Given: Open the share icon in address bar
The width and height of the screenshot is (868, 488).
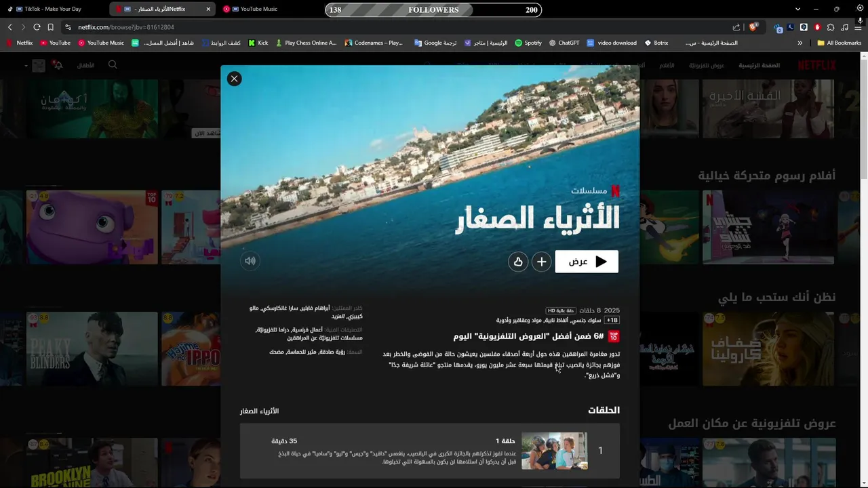Looking at the screenshot, I should 736,27.
